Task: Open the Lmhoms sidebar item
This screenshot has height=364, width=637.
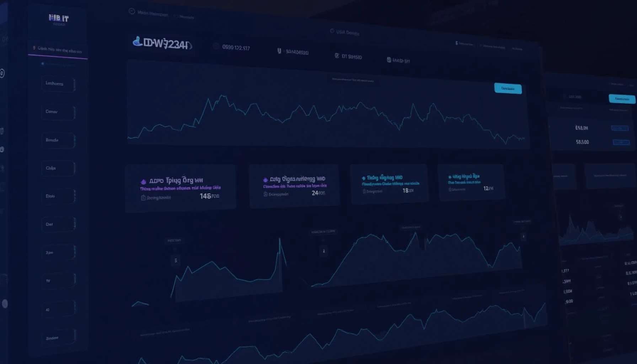Action: point(58,84)
